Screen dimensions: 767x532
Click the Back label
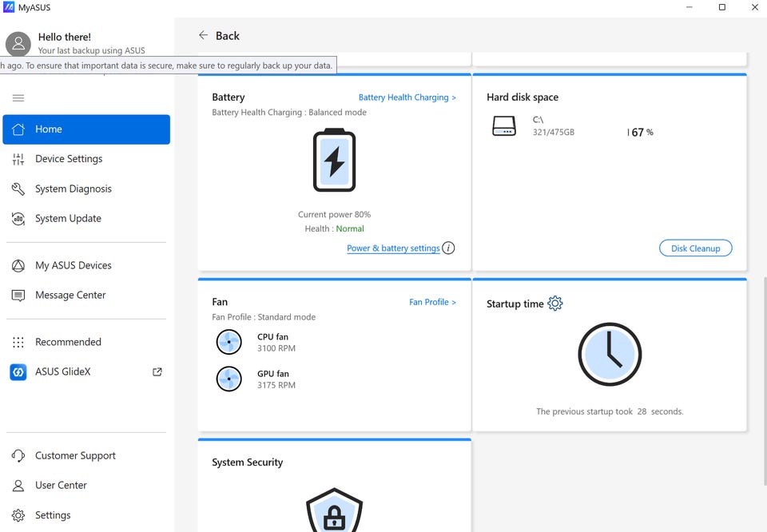click(x=228, y=36)
